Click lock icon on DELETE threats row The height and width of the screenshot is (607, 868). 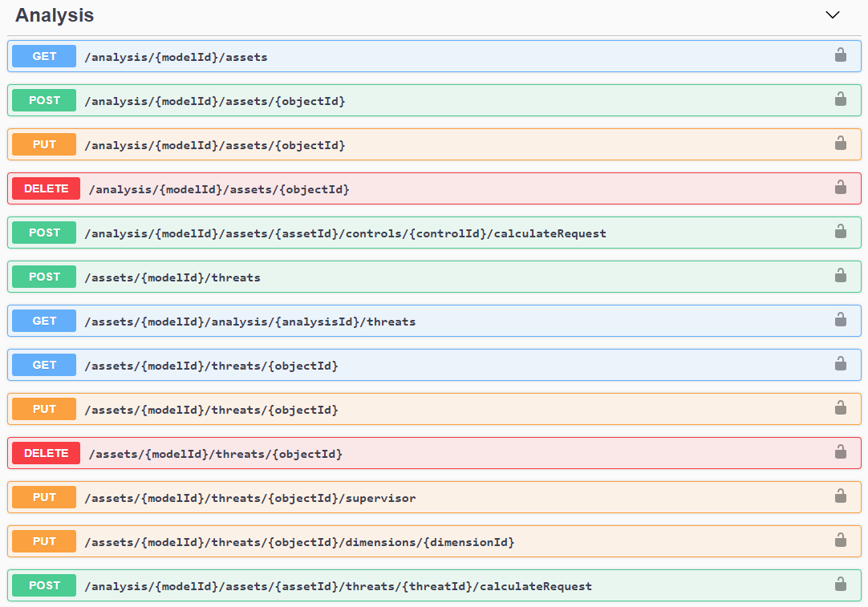(840, 452)
